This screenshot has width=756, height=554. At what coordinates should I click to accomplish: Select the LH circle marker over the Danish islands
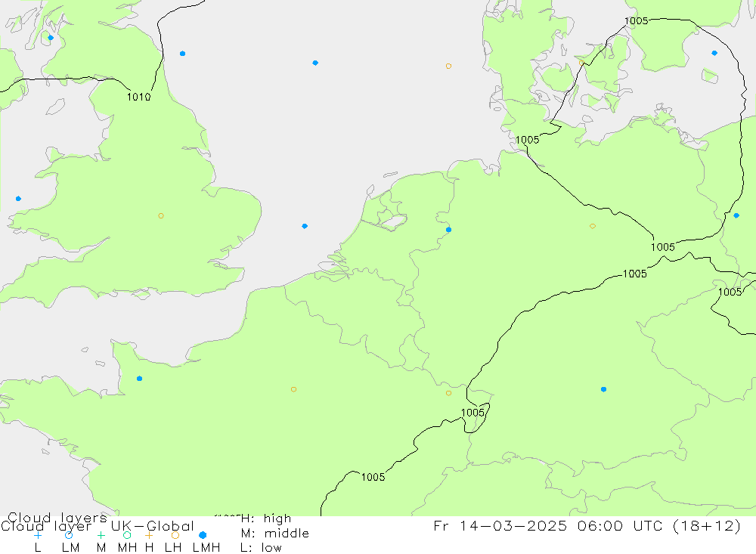[x=581, y=63]
